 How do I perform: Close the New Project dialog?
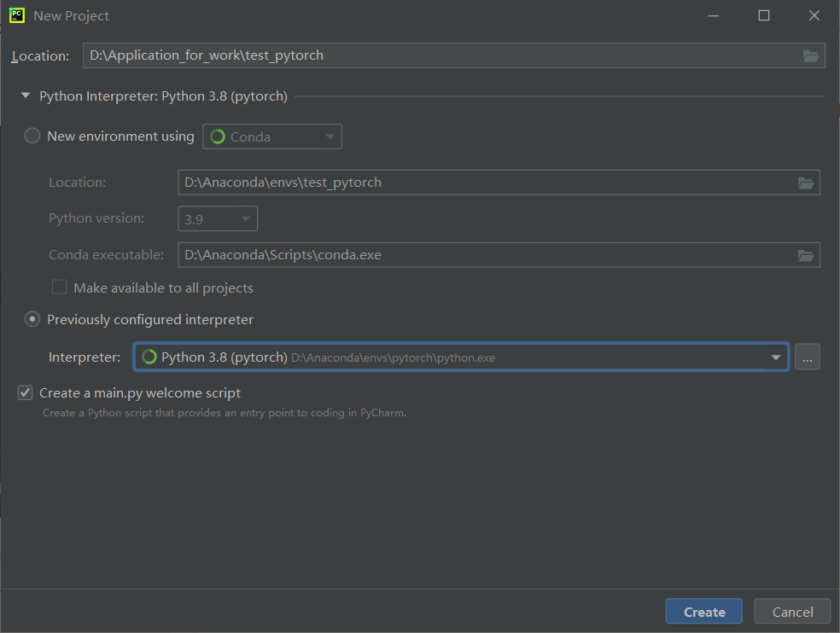click(814, 15)
